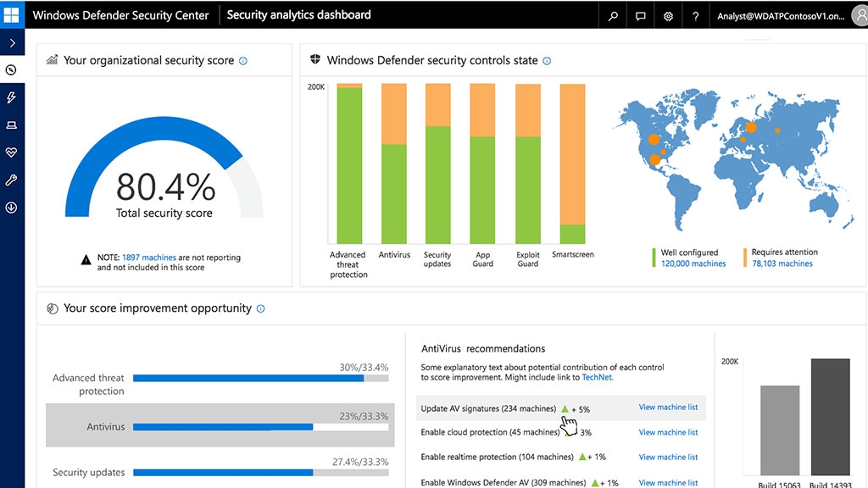Viewport: 868px width, 488px height.
Task: Click the green Well configured legend swatch
Action: tap(654, 258)
